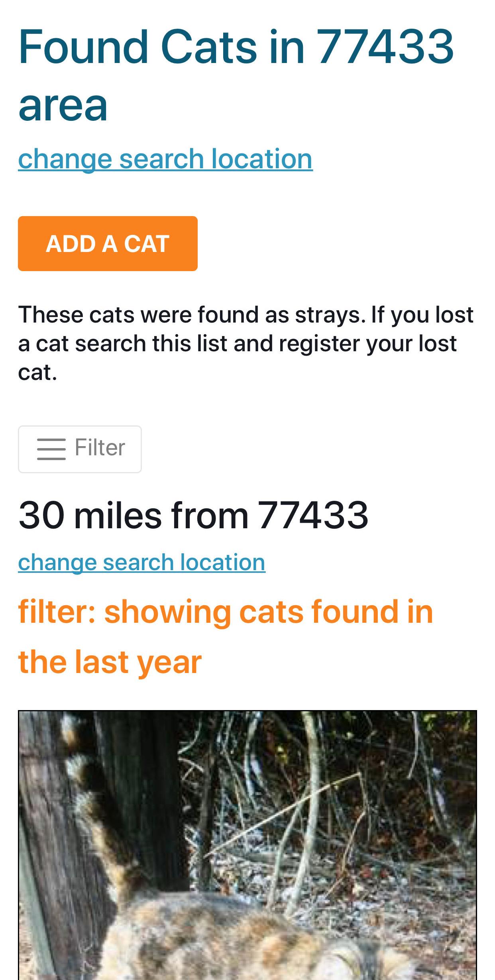
Task: Open the found cat photo
Action: 247,845
